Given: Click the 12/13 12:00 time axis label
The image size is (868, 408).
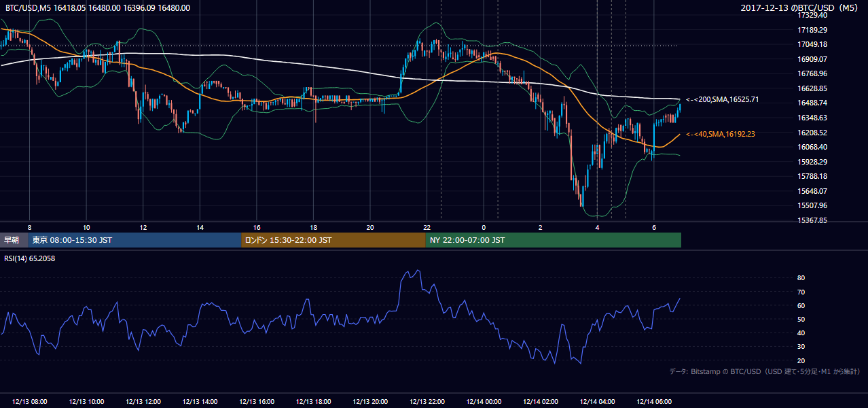Looking at the screenshot, I should click(143, 401).
